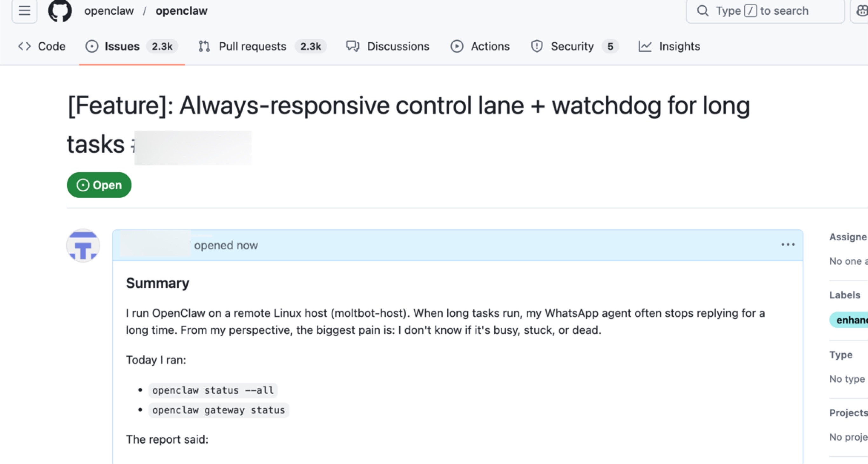Open the comment options ellipsis menu
868x464 pixels.
point(788,245)
